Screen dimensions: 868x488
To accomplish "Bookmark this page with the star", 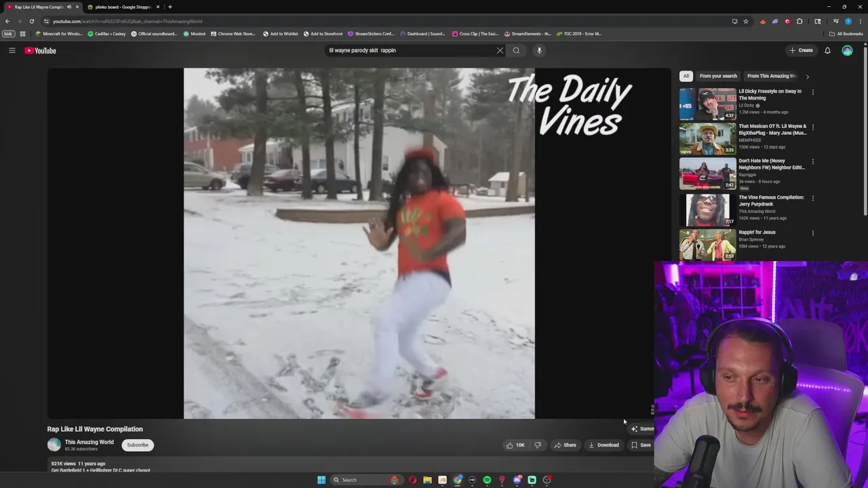I will click(745, 21).
